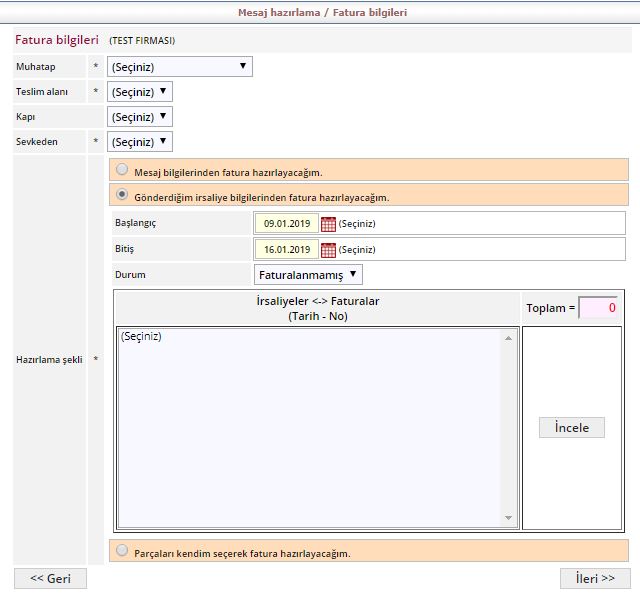Expand the Sevkeden dropdown
640x598 pixels.
(x=139, y=142)
